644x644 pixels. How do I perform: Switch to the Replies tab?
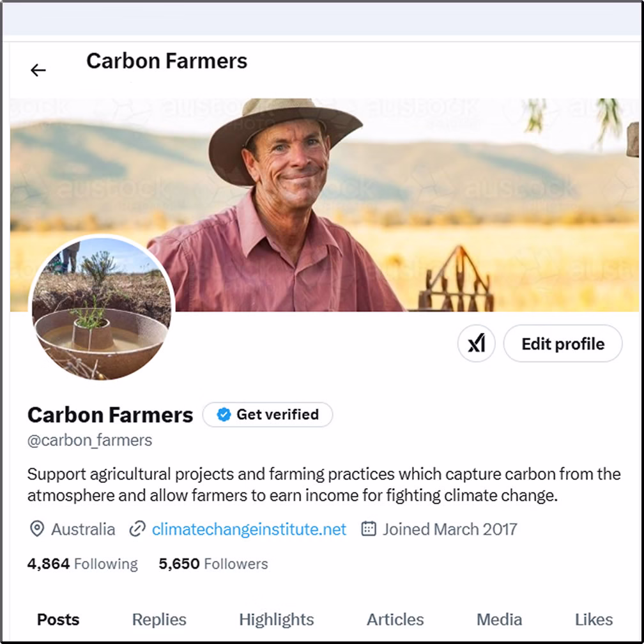point(159,619)
